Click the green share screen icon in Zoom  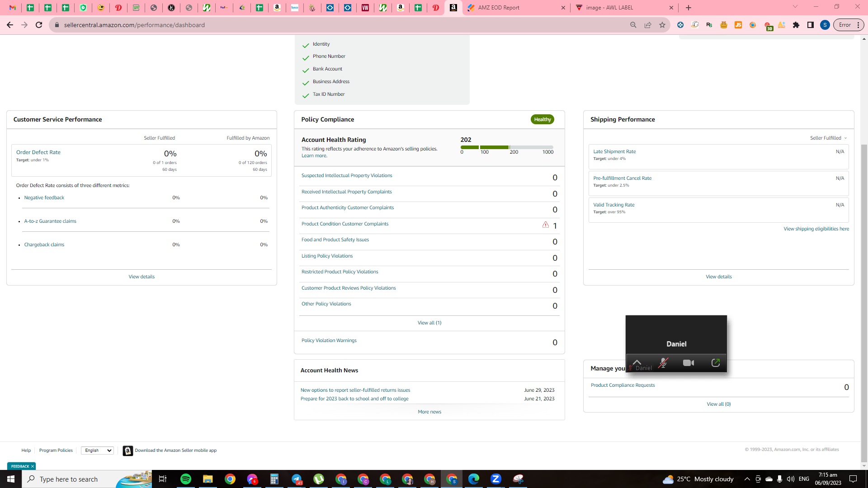pyautogui.click(x=715, y=363)
